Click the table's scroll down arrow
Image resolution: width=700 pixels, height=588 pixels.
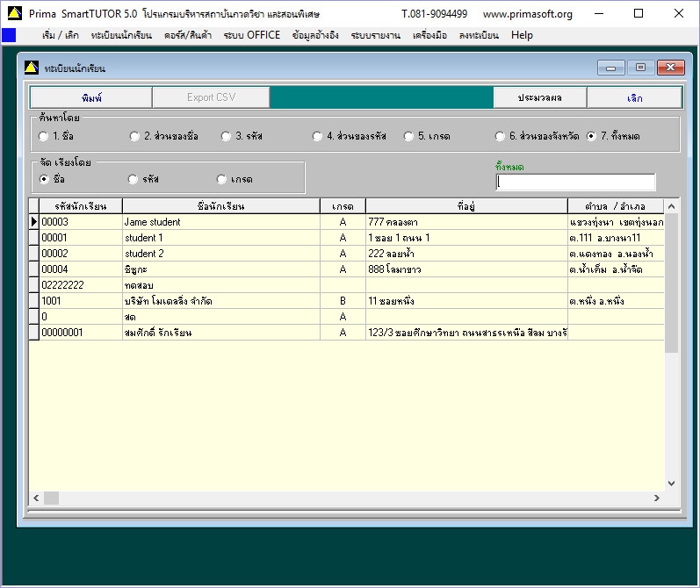pyautogui.click(x=672, y=483)
